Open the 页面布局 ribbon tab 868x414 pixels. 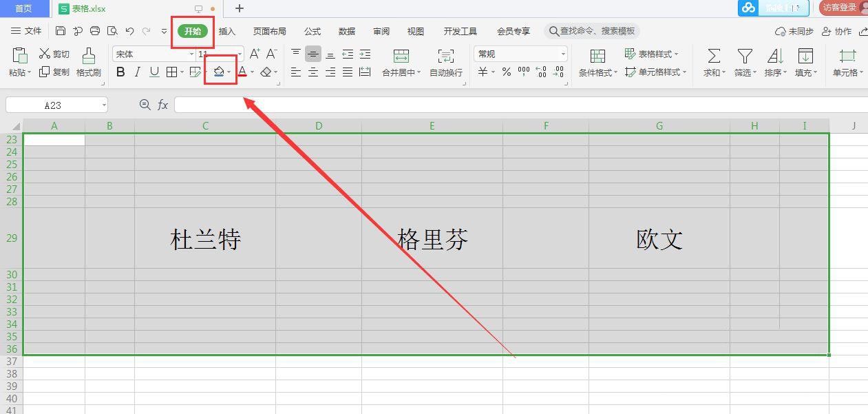point(269,31)
